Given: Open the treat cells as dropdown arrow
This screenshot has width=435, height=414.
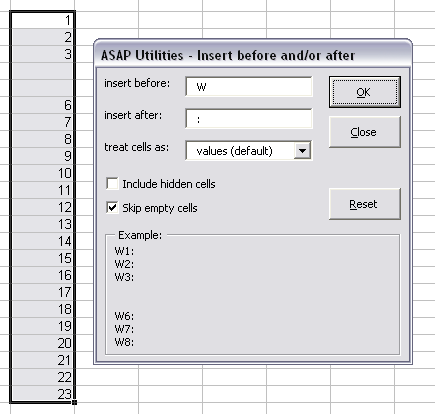Looking at the screenshot, I should tap(302, 151).
